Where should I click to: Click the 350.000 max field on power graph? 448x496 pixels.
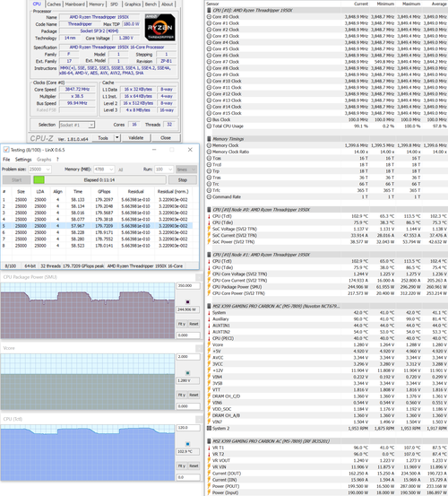pos(188,285)
